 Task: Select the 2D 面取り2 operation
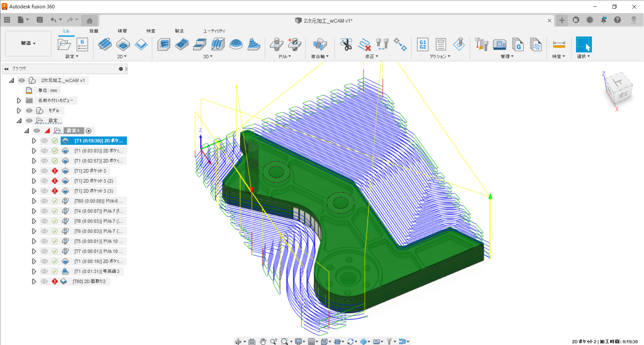coord(89,281)
